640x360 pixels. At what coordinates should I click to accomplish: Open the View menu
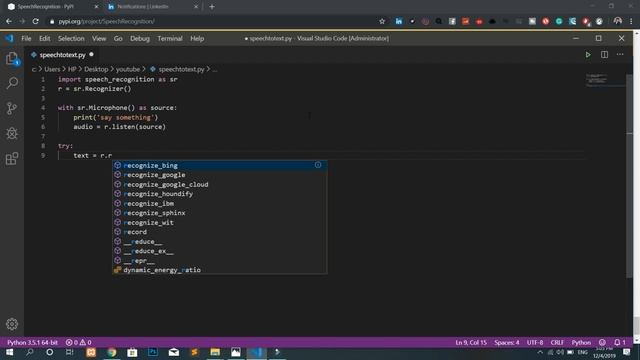tap(99, 38)
